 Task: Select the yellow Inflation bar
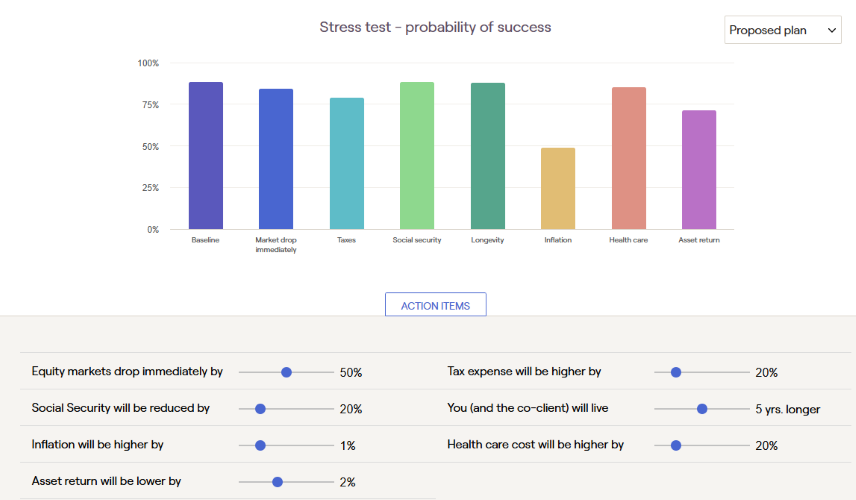558,188
